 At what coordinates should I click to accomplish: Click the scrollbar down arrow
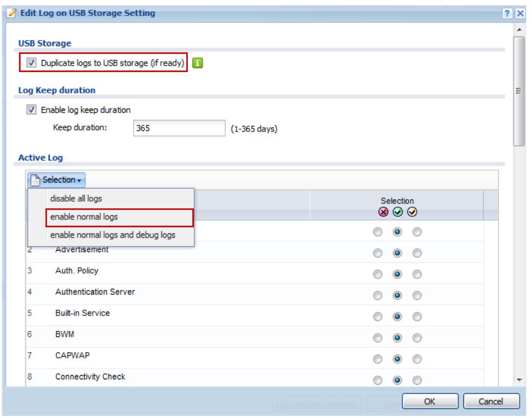519,380
